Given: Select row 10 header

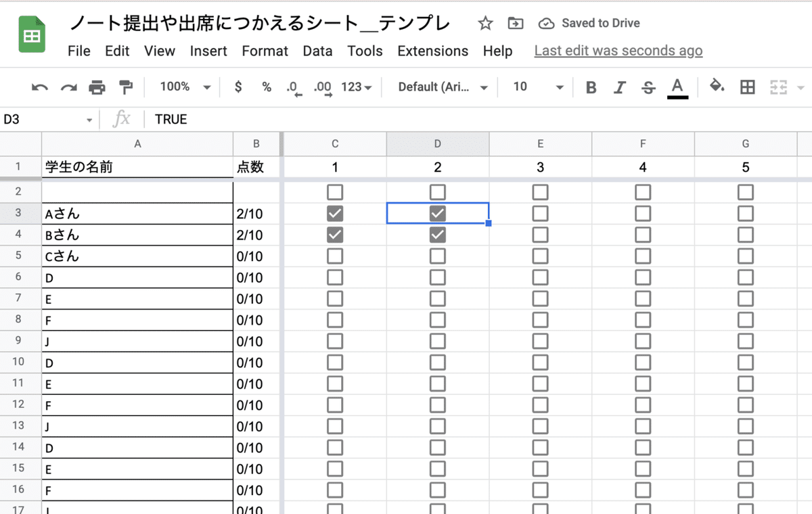Looking at the screenshot, I should tap(20, 363).
